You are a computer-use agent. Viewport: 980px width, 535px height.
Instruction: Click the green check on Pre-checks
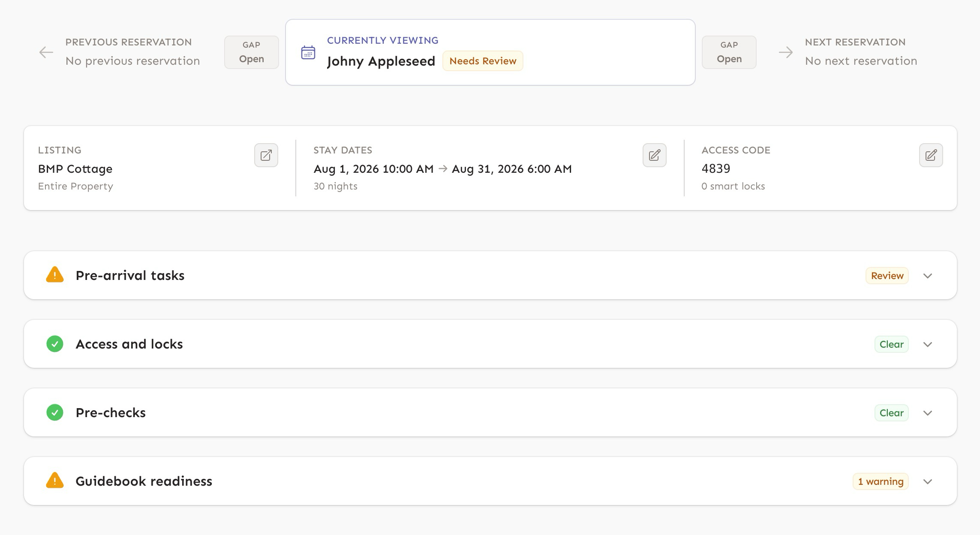point(55,412)
